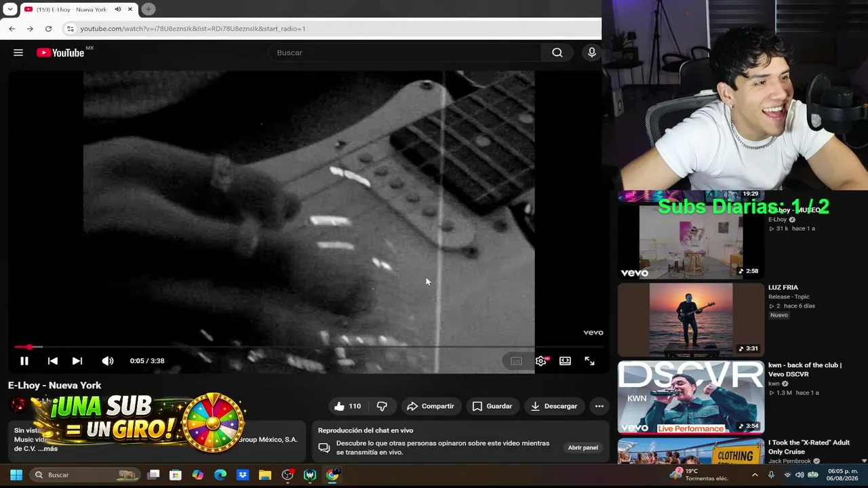Download the video with Descargar
Viewport: 868px width, 488px height.
pyautogui.click(x=554, y=406)
